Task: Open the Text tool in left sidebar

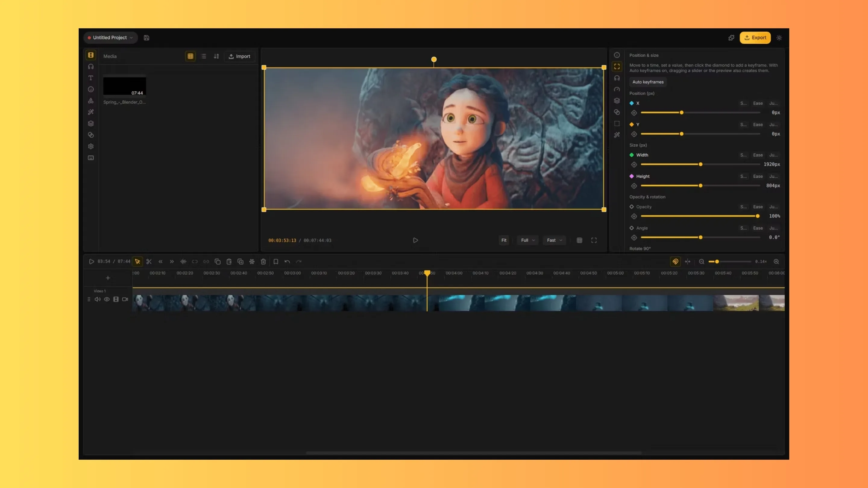Action: pyautogui.click(x=91, y=78)
